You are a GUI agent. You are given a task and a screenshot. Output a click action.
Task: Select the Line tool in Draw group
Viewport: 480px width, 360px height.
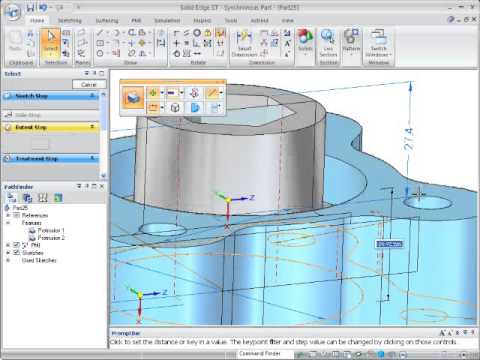(100, 33)
